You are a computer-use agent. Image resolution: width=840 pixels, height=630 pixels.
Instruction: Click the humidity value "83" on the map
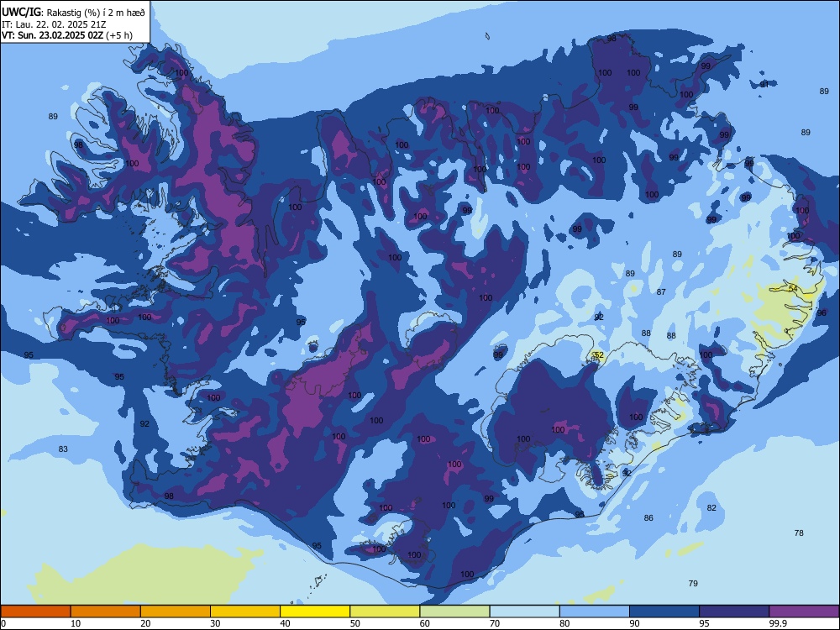[63, 449]
